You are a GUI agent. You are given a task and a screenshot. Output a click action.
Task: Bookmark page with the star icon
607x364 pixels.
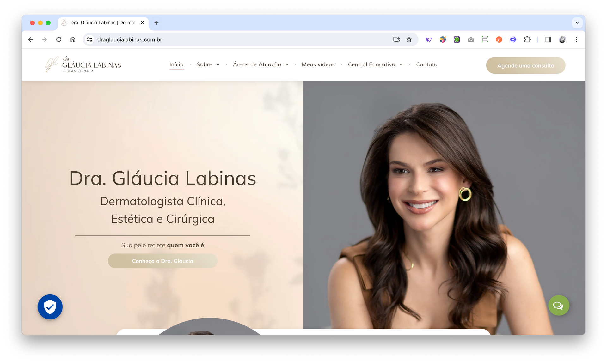(409, 39)
